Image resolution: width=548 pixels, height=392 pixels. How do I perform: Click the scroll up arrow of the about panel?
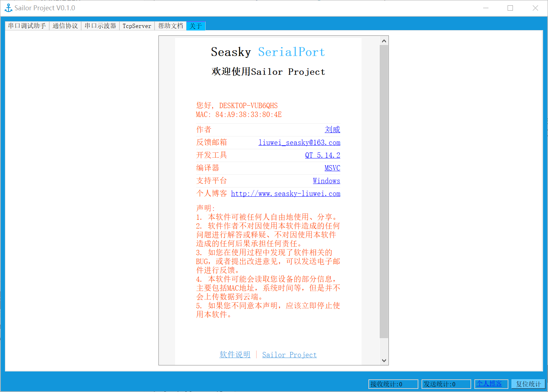coord(384,41)
